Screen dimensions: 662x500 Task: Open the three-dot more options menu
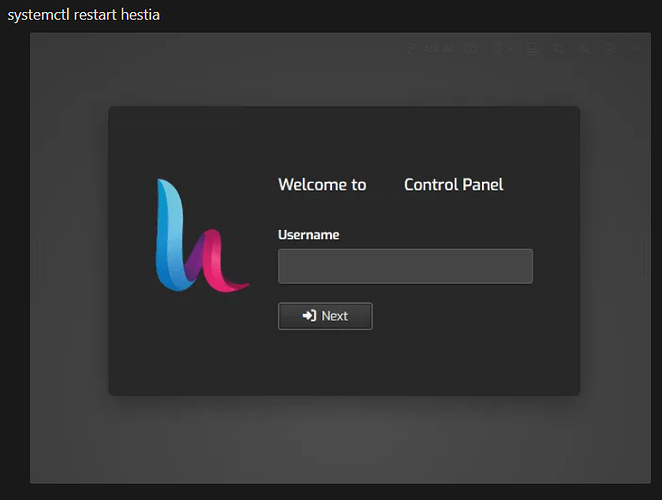(x=635, y=49)
